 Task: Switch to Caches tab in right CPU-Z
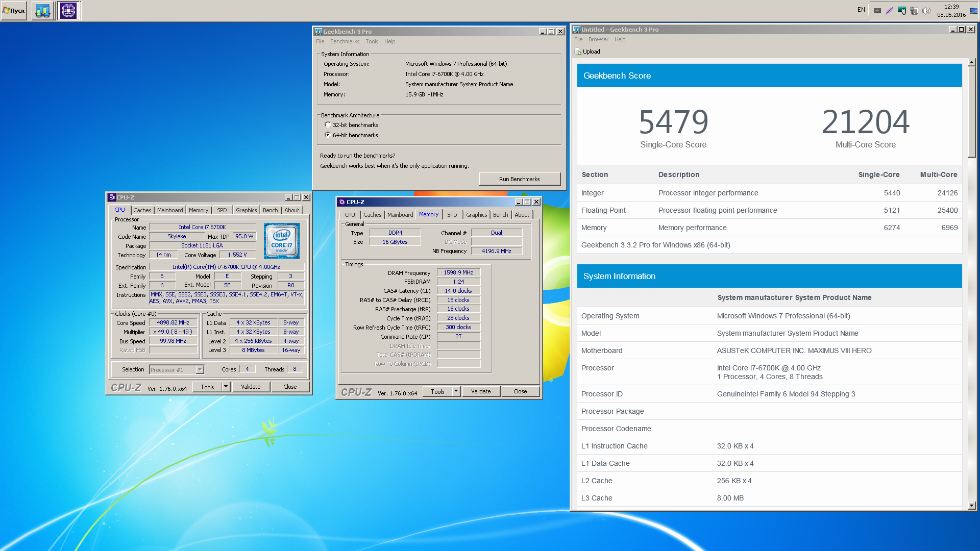click(x=373, y=215)
